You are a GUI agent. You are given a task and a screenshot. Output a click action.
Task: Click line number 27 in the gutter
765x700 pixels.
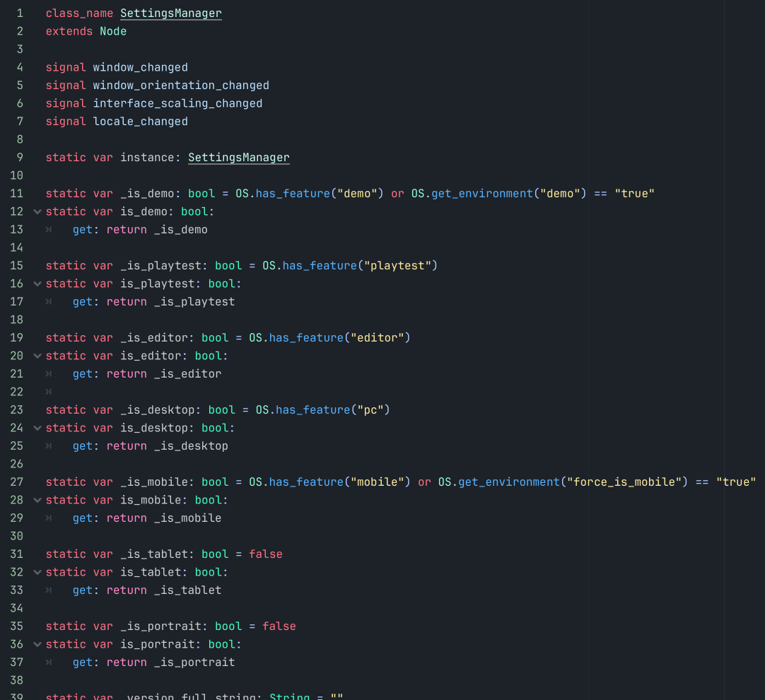click(17, 482)
